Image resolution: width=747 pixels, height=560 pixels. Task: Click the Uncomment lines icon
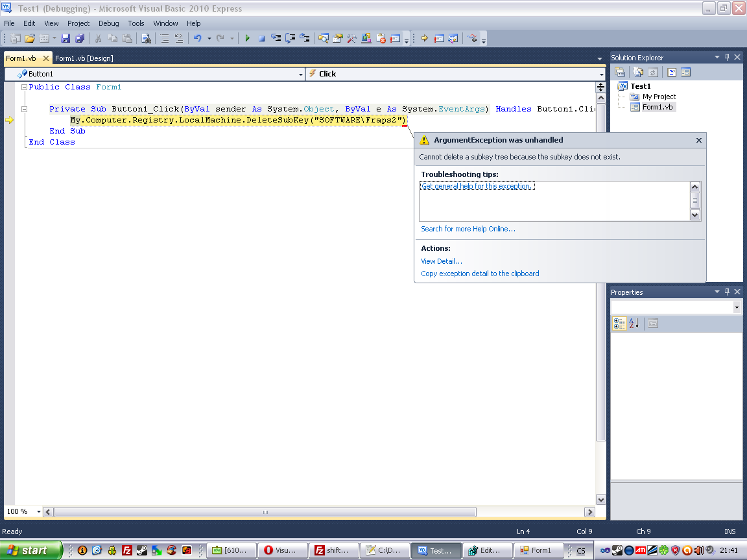click(179, 39)
